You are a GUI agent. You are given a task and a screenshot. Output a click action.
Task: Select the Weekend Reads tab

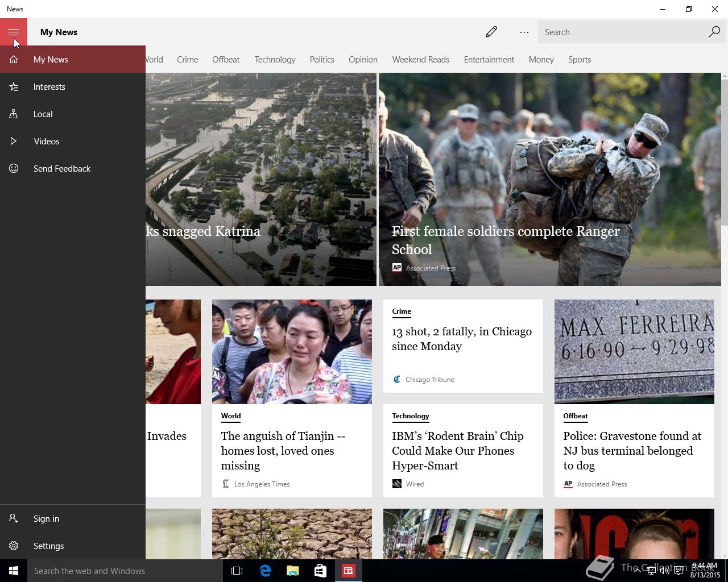pyautogui.click(x=420, y=59)
